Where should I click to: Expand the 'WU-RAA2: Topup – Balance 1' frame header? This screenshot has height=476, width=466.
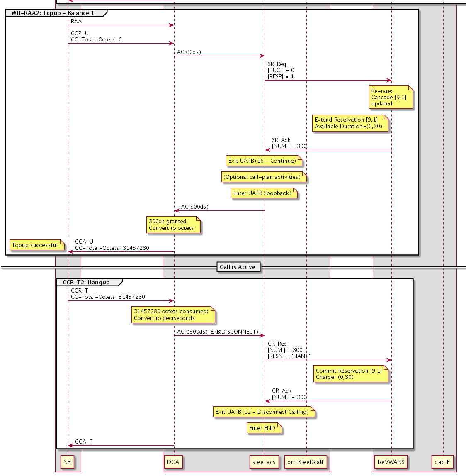click(54, 13)
